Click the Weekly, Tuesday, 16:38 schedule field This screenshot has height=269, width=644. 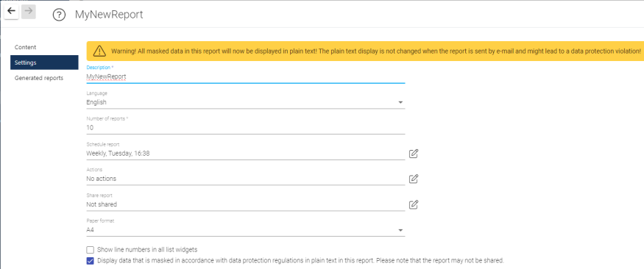[x=246, y=154]
